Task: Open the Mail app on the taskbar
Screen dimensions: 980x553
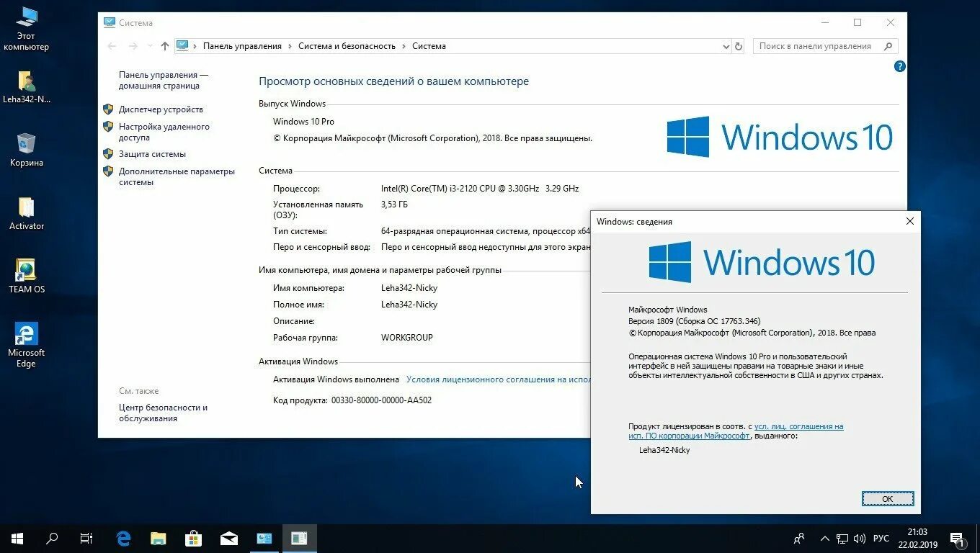Action: click(229, 538)
